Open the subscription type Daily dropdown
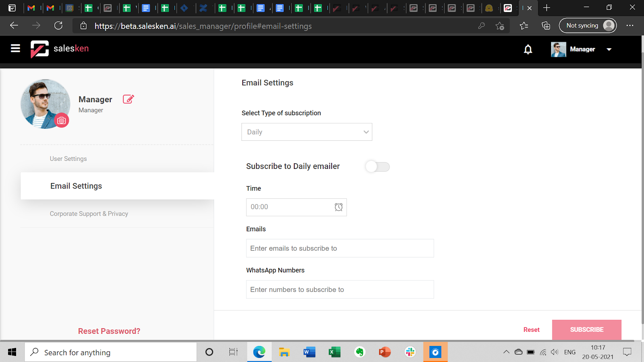The width and height of the screenshot is (644, 362). coord(307,132)
